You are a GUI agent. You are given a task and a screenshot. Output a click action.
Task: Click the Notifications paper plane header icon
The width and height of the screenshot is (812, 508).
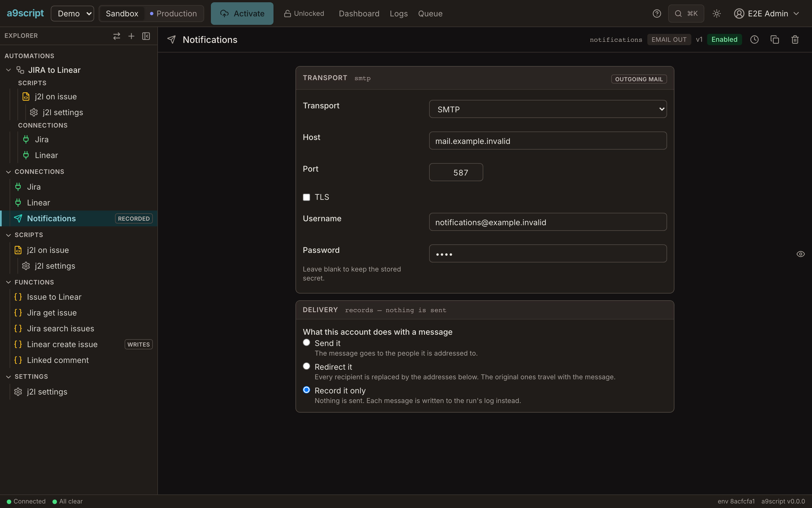[x=171, y=40]
